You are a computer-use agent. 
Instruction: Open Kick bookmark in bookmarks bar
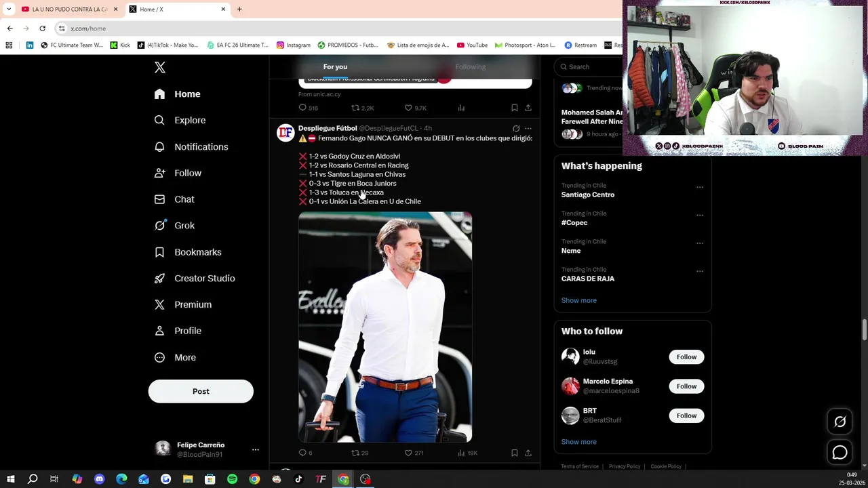[120, 45]
